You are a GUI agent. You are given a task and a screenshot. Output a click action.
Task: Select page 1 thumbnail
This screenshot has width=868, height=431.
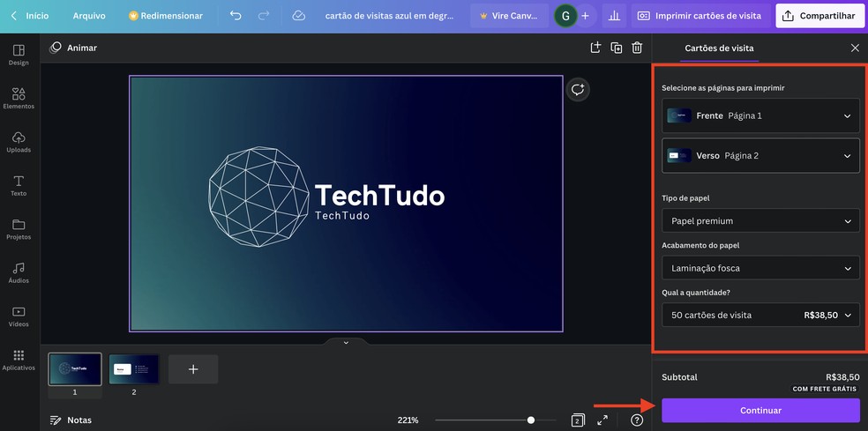[75, 369]
